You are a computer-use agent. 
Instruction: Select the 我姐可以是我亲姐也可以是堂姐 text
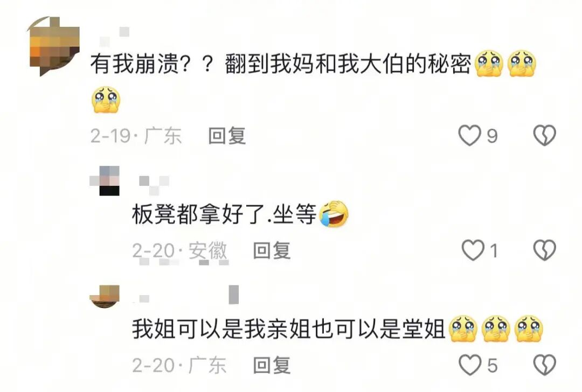point(289,329)
